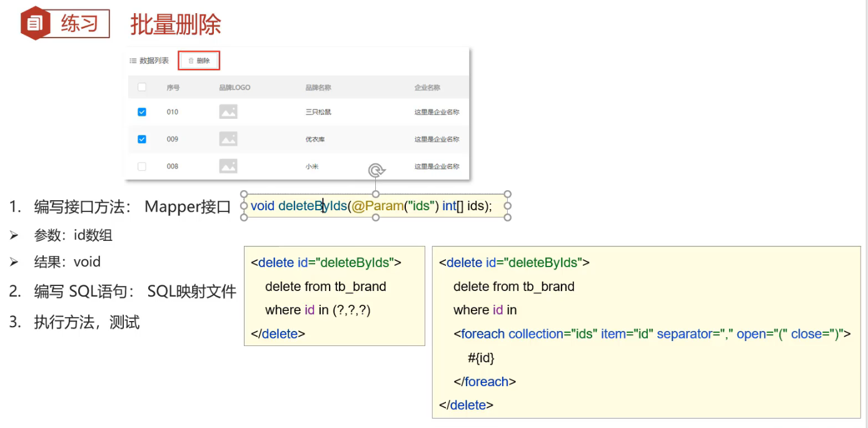Screen dimensions: 868x428
Task: Click 这里是企业名称 in row 008
Action: tap(437, 166)
